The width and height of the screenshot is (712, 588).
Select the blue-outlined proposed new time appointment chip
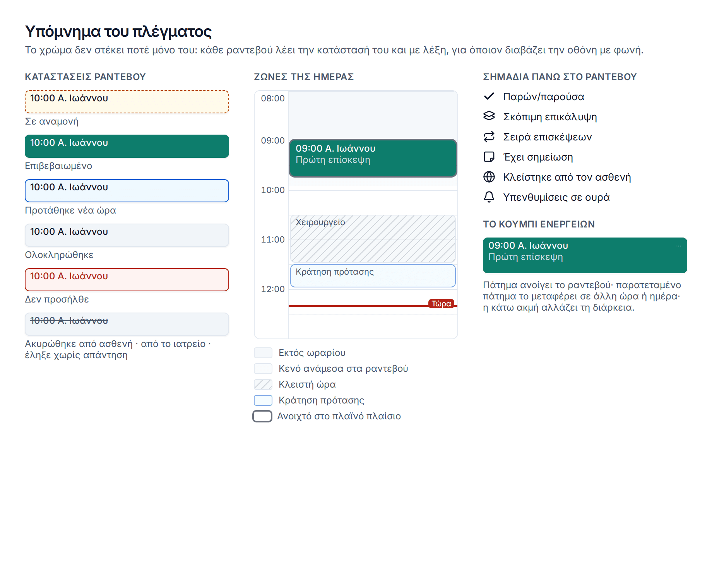[127, 191]
